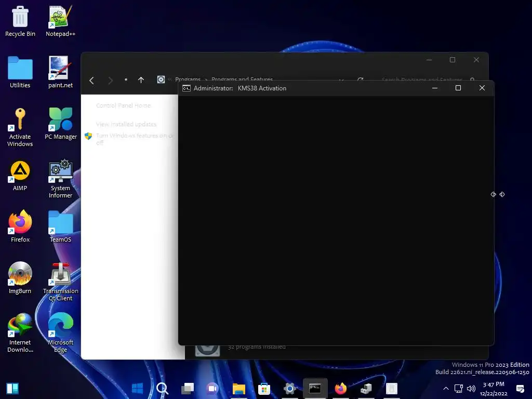Open Task View from the taskbar
This screenshot has width=532, height=399.
187,389
